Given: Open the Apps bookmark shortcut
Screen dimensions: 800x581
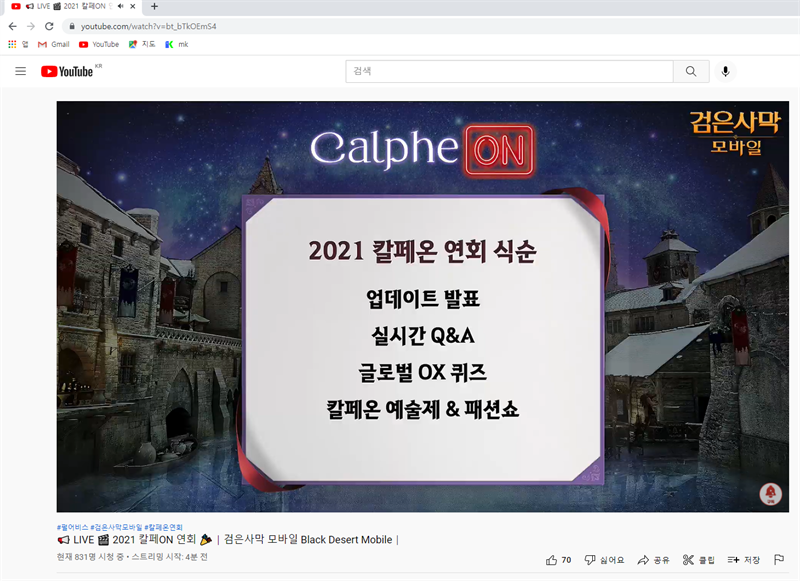Looking at the screenshot, I should pyautogui.click(x=18, y=44).
